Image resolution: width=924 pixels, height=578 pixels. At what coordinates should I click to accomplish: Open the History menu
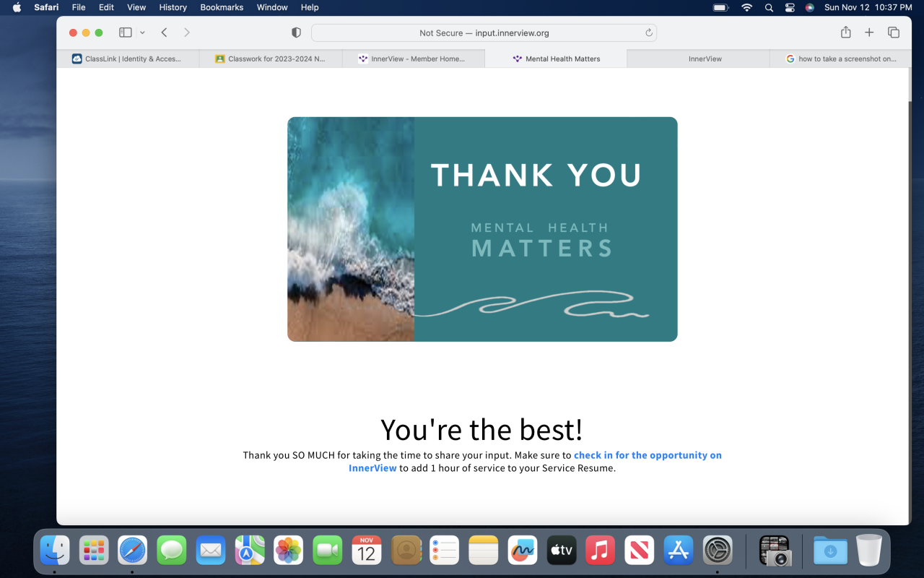click(x=173, y=7)
